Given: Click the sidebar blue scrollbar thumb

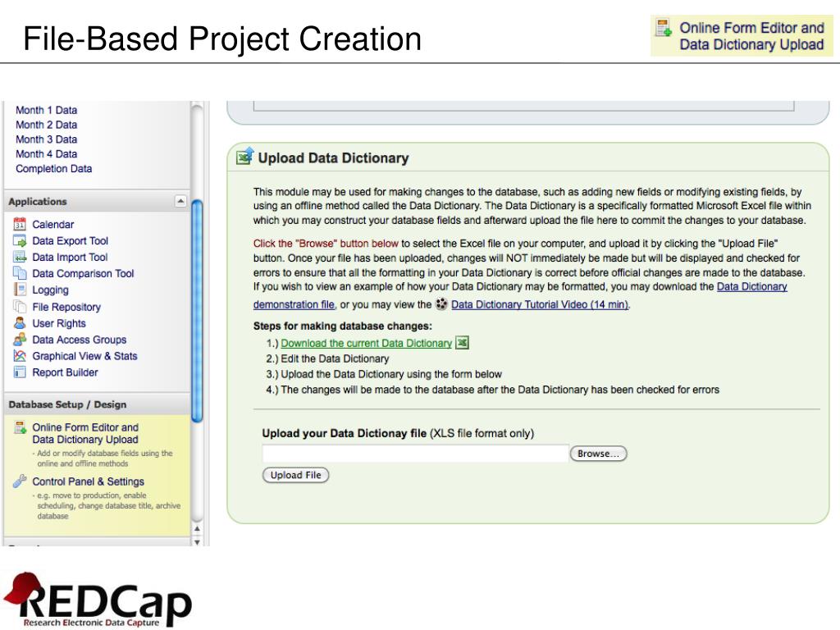Looking at the screenshot, I should tap(197, 311).
